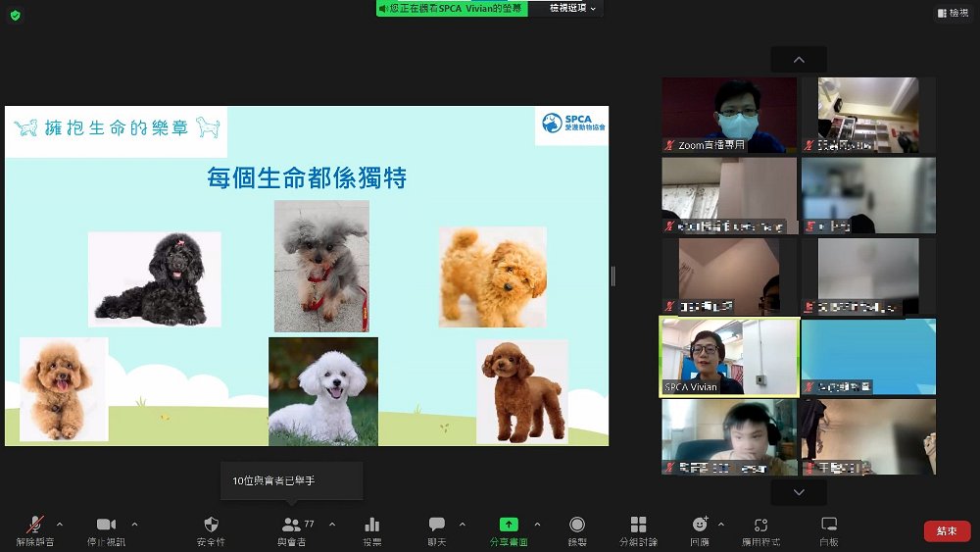Expand video options arrow beside camera
The height and width of the screenshot is (552, 980).
point(134,524)
